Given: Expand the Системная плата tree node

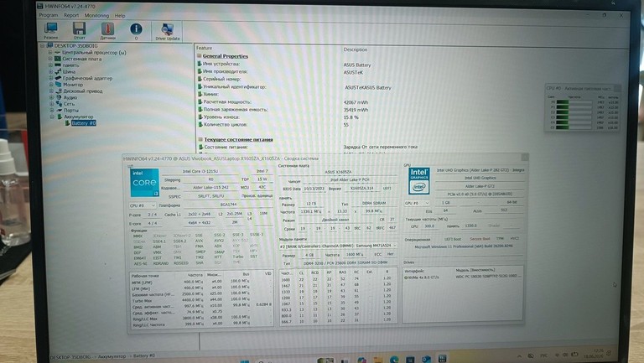Looking at the screenshot, I should 50,59.
